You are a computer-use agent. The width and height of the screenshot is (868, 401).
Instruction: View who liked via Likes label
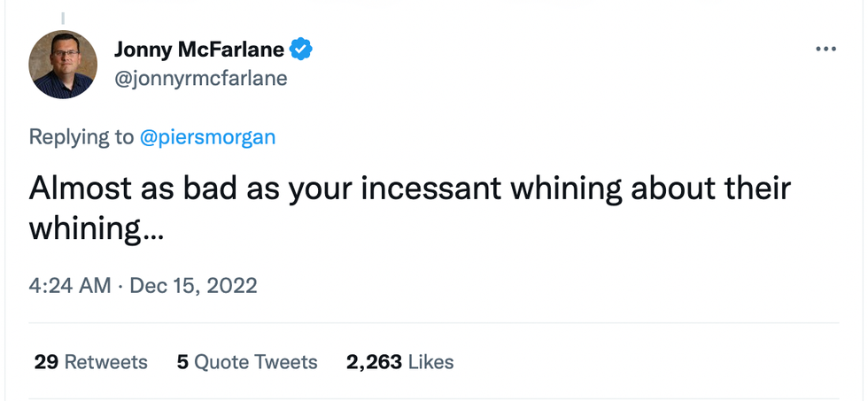(431, 362)
